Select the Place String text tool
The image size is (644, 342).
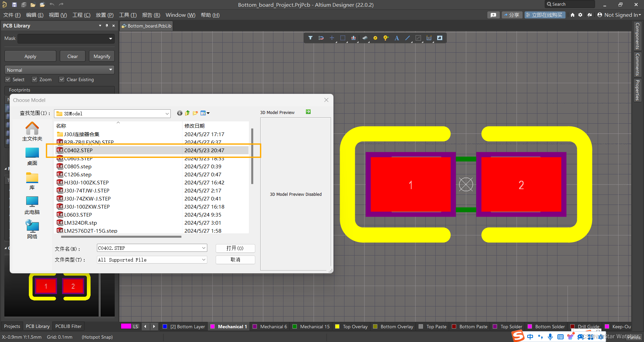397,38
